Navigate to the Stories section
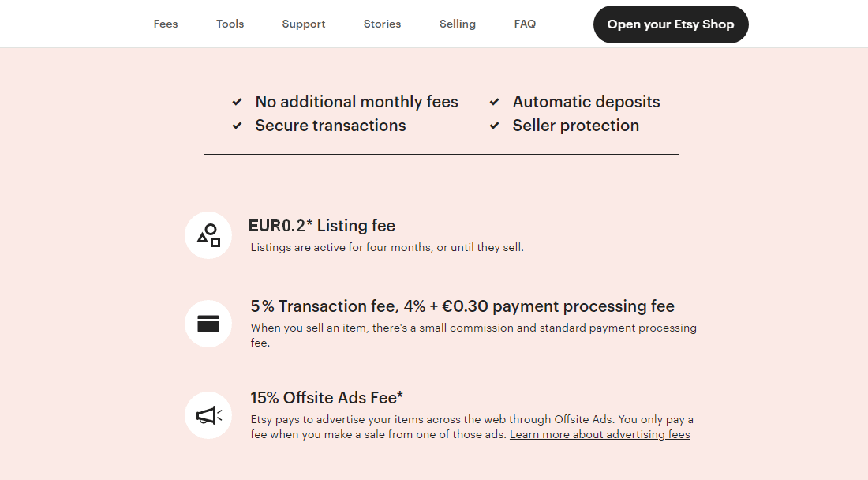Screen dimensions: 868x480 click(383, 24)
